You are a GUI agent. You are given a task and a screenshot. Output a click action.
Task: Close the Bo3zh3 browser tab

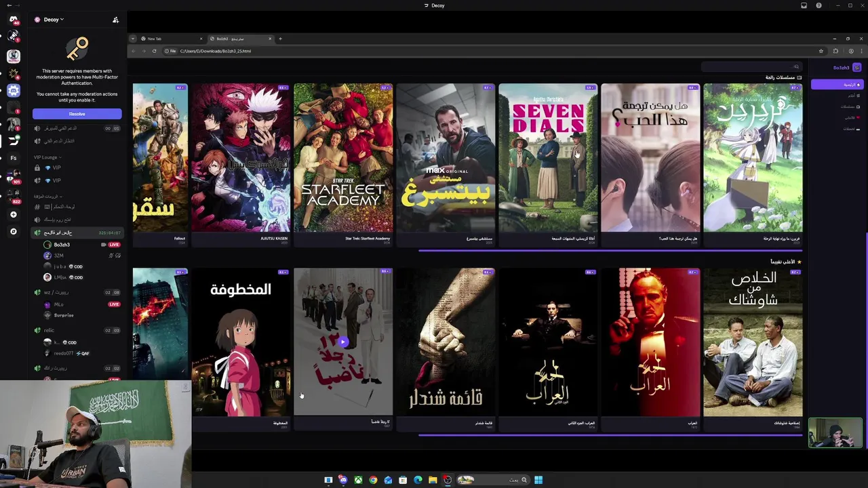(270, 39)
